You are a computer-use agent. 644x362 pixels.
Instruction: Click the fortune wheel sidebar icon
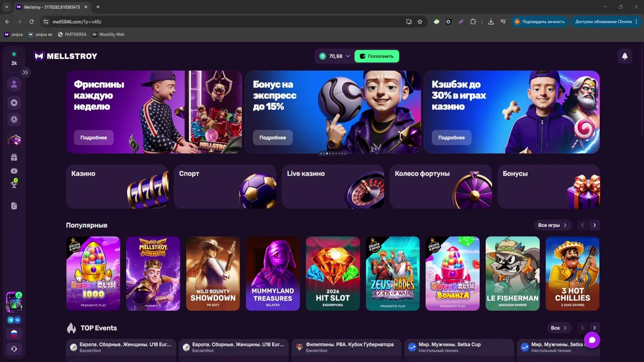pos(14,140)
